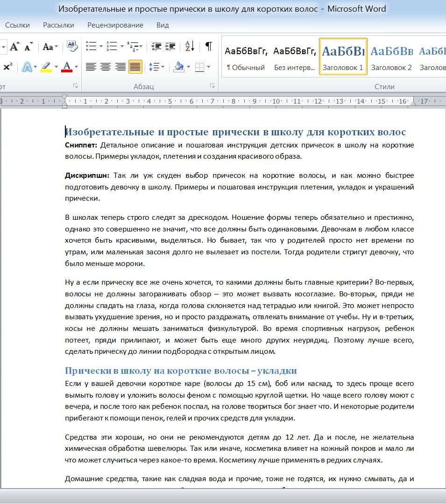Image resolution: width=446 pixels, height=504 pixels.
Task: Switch to Рецензирование tab
Action: pyautogui.click(x=115, y=25)
